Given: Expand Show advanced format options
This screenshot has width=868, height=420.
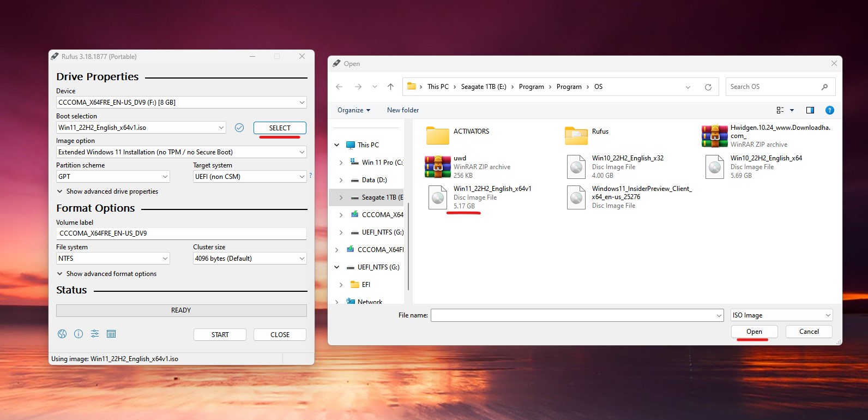Looking at the screenshot, I should pos(107,274).
